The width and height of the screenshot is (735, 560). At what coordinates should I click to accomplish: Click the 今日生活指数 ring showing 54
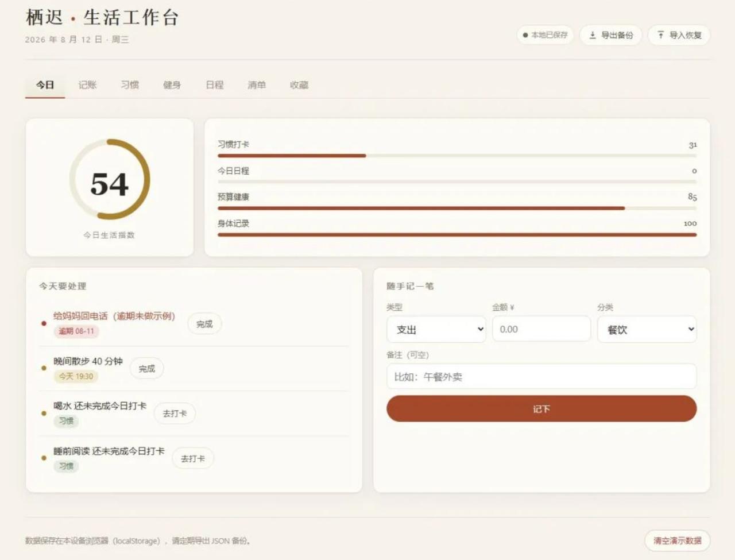[x=110, y=179]
